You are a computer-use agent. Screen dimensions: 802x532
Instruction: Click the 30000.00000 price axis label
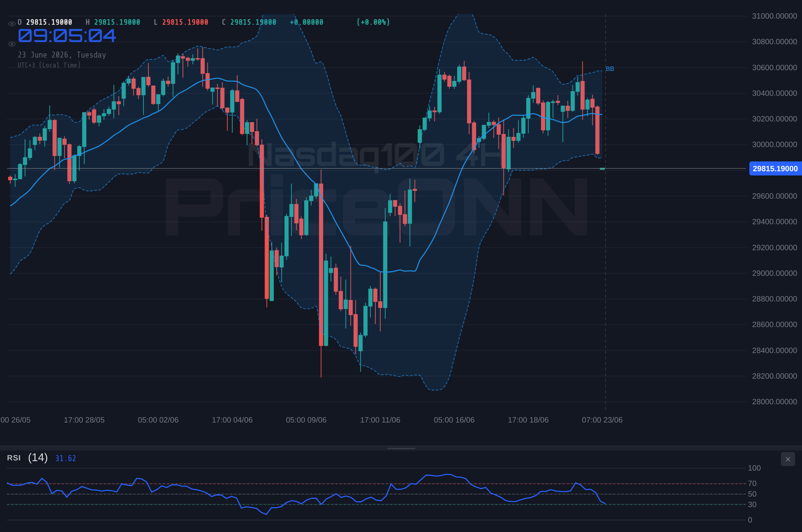(775, 145)
